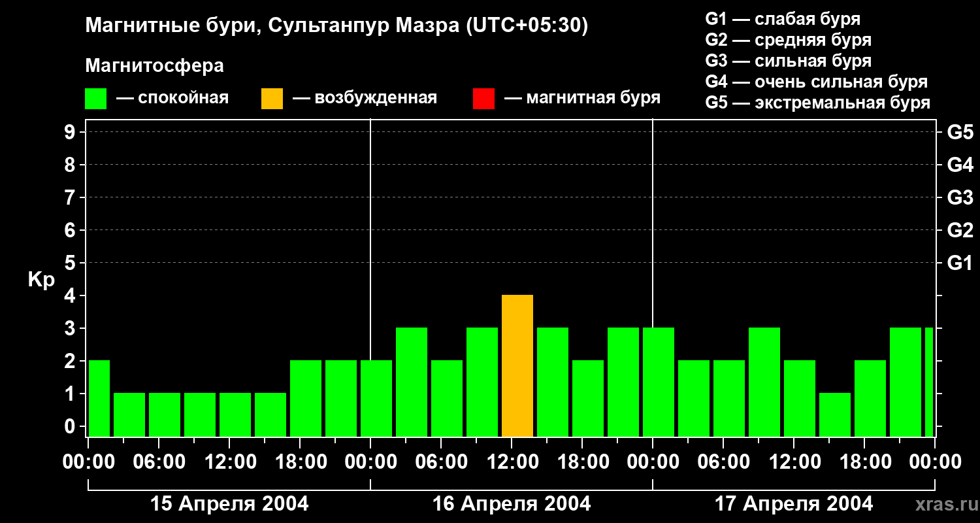Click the red "магнитная буря" legend swatch
The image size is (980, 523).
pyautogui.click(x=483, y=99)
